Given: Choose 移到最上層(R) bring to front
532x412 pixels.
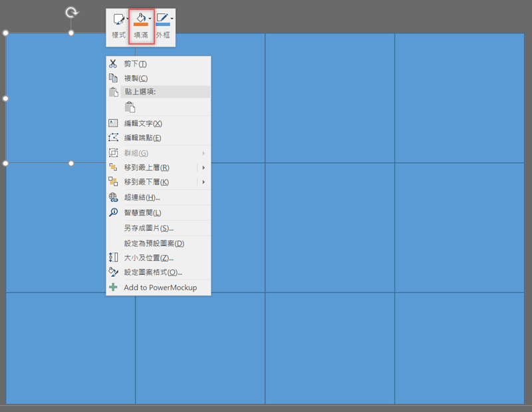Looking at the screenshot, I should click(158, 168).
